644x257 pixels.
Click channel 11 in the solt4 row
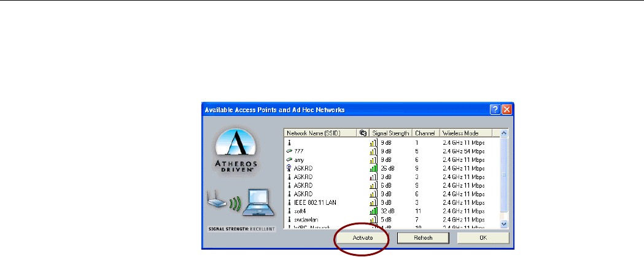point(417,211)
